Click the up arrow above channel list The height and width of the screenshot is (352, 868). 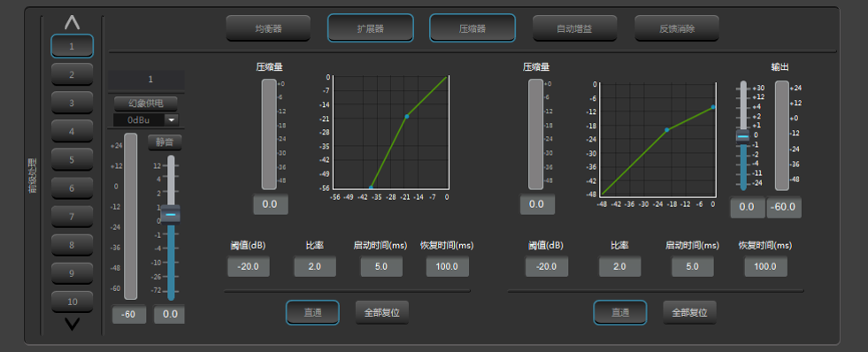tap(72, 22)
